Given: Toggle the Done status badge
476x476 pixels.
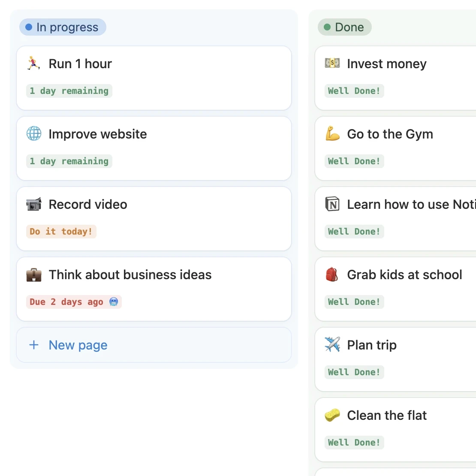Looking at the screenshot, I should pyautogui.click(x=344, y=27).
